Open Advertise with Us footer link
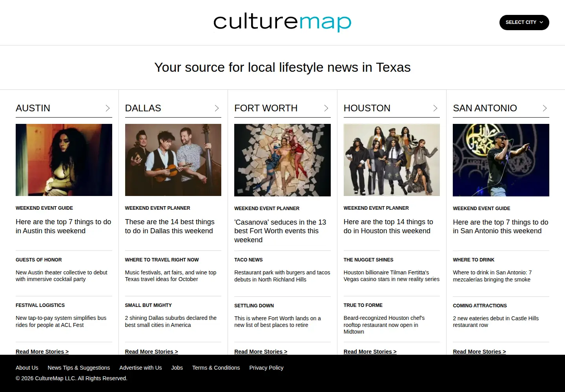565x392 pixels. 140,368
